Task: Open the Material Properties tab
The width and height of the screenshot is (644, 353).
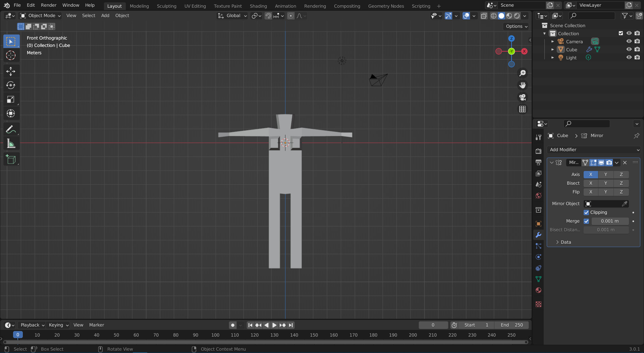Action: (x=538, y=290)
